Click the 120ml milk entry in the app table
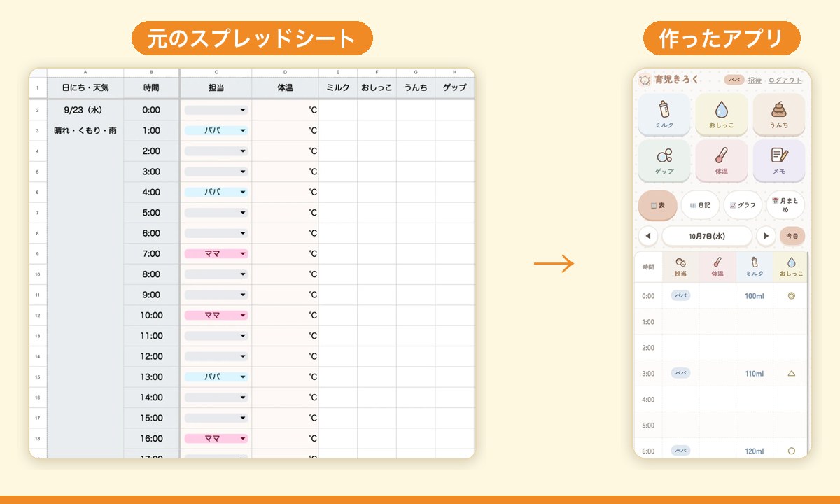Image resolution: width=840 pixels, height=504 pixels. tap(755, 451)
